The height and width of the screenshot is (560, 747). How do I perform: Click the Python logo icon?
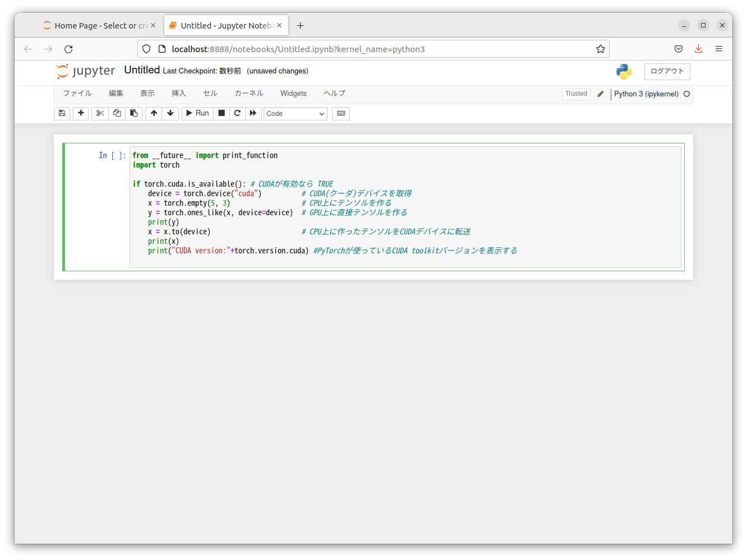[624, 71]
